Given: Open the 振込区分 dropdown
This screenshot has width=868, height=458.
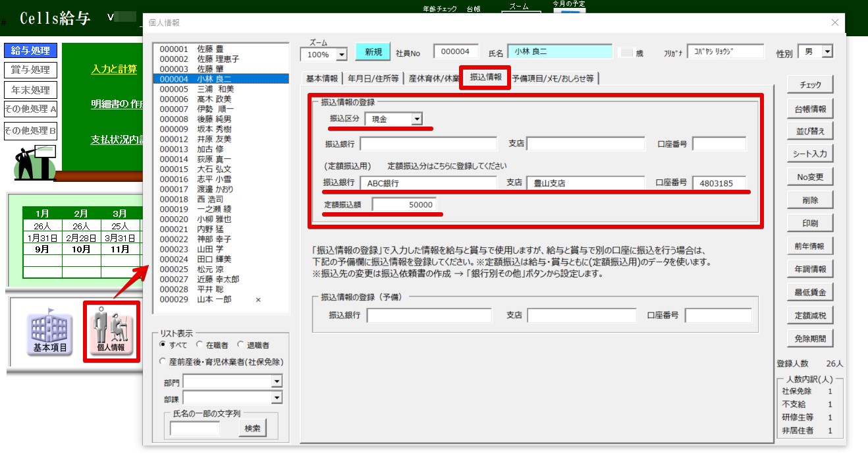Looking at the screenshot, I should click(x=416, y=119).
